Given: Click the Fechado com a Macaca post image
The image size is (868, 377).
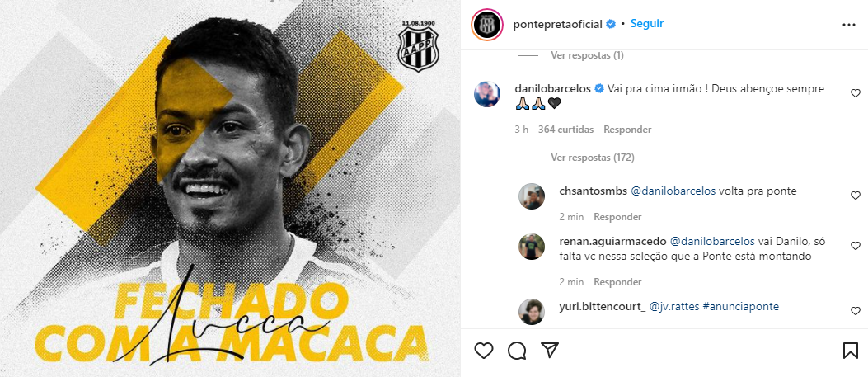Looking at the screenshot, I should pyautogui.click(x=230, y=188).
